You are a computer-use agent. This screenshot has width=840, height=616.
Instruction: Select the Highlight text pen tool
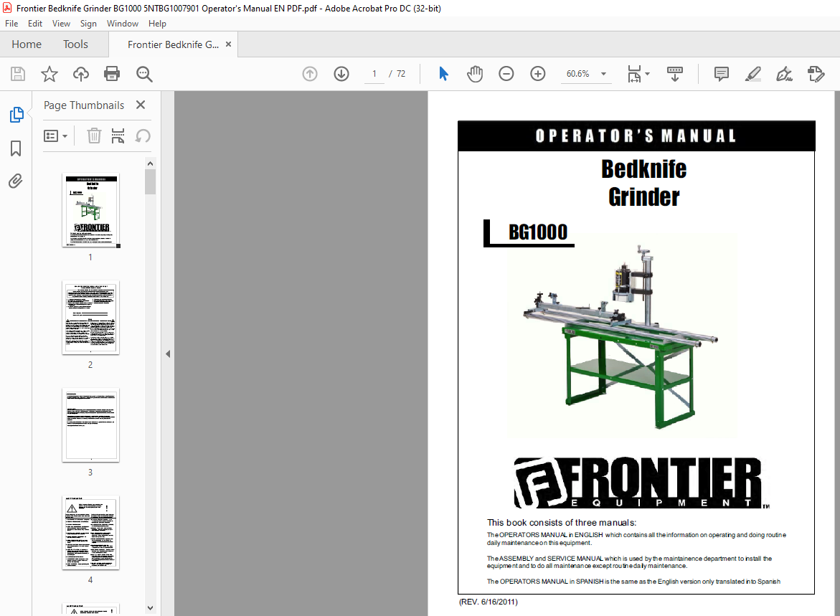point(753,74)
